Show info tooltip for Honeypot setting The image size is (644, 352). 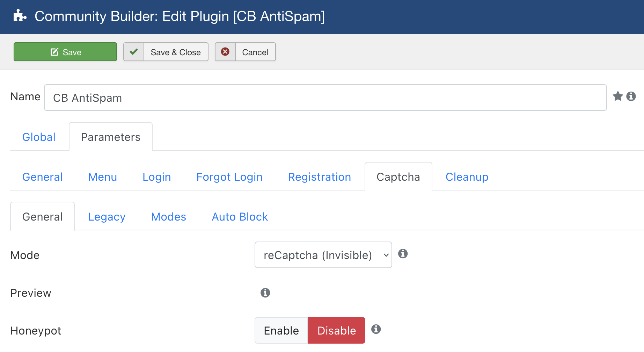(x=376, y=329)
